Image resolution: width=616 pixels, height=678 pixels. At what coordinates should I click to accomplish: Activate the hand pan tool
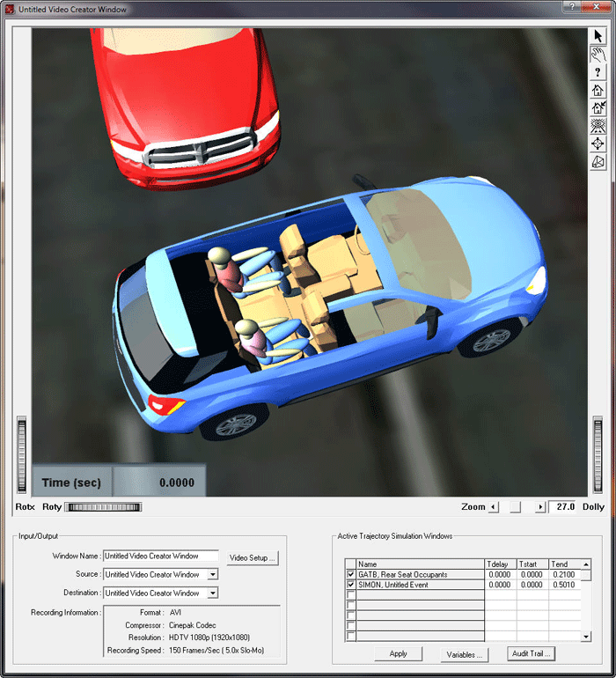pos(598,55)
